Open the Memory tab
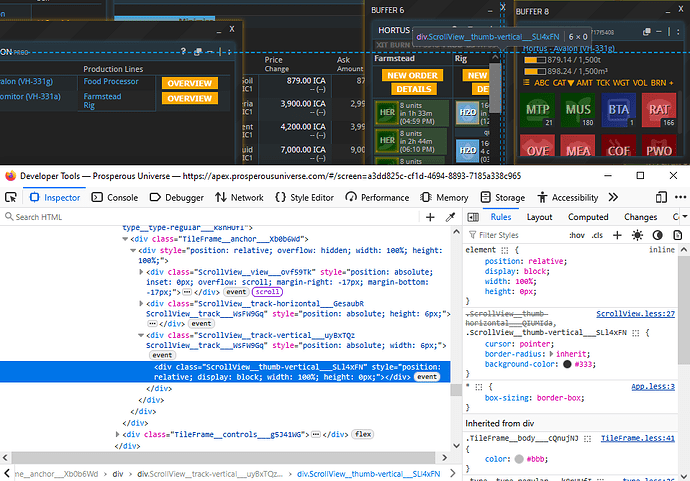This screenshot has width=690, height=481. pos(444,198)
